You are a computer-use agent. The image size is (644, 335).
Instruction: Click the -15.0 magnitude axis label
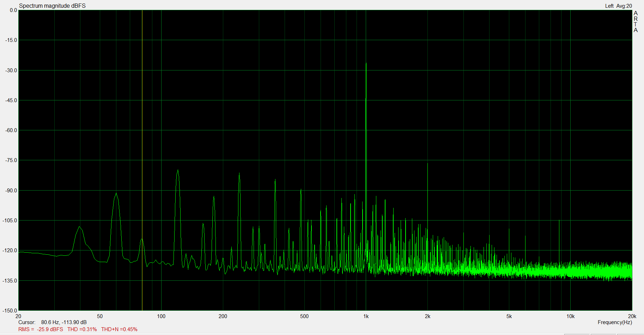click(x=11, y=40)
